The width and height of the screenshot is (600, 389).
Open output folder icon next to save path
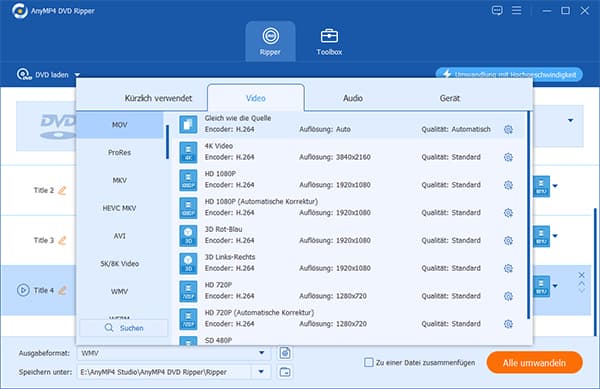click(285, 372)
